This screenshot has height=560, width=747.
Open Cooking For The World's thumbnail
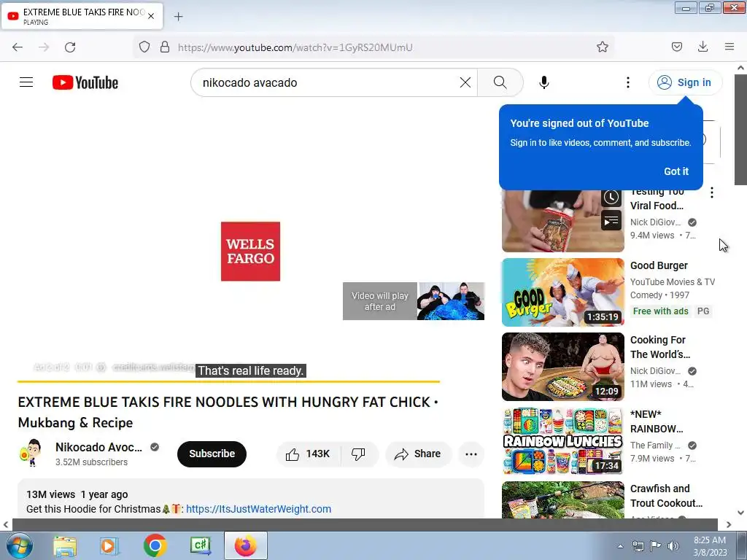[563, 367]
